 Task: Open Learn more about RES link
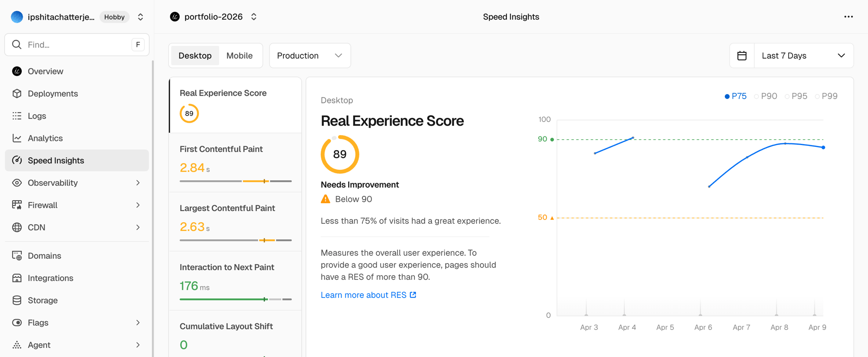(x=368, y=295)
